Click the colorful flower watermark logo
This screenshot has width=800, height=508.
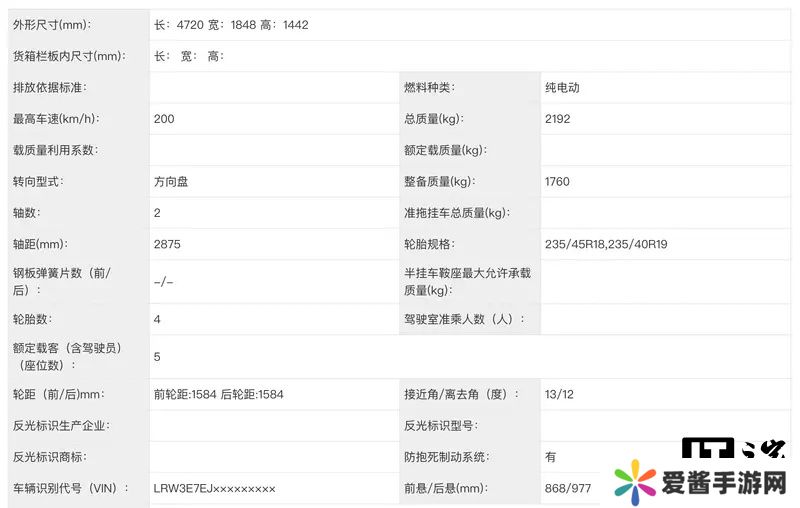tap(634, 483)
